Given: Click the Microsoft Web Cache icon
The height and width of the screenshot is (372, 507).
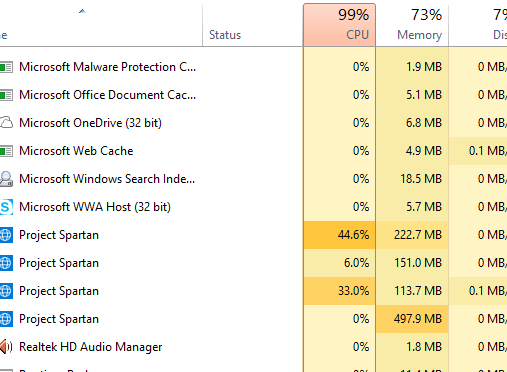Looking at the screenshot, I should click(x=6, y=151).
